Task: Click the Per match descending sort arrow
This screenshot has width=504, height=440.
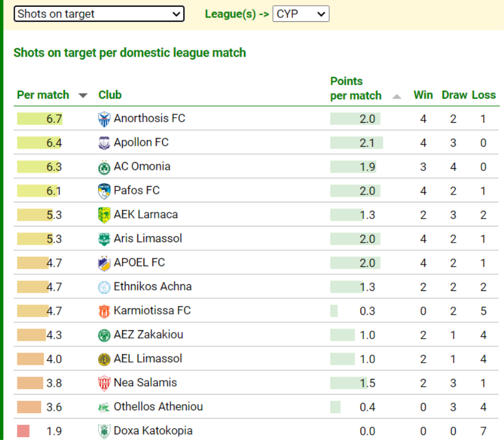Action: pos(83,95)
